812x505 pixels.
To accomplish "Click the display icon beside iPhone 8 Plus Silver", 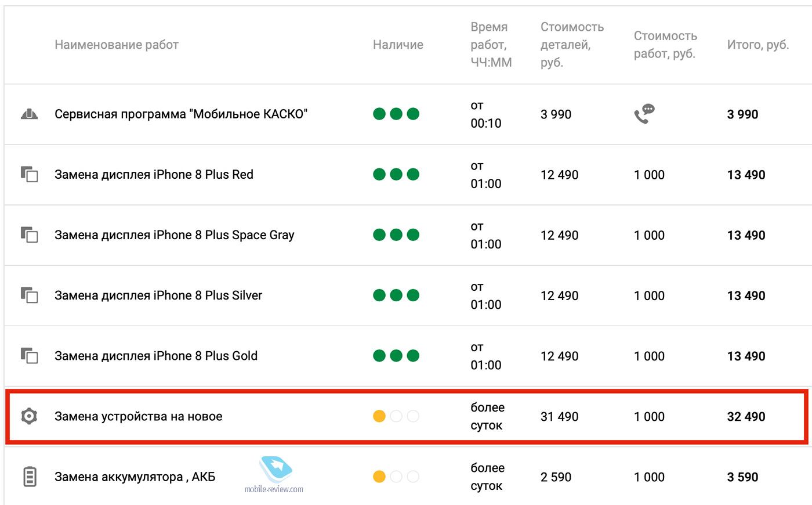I will (29, 295).
